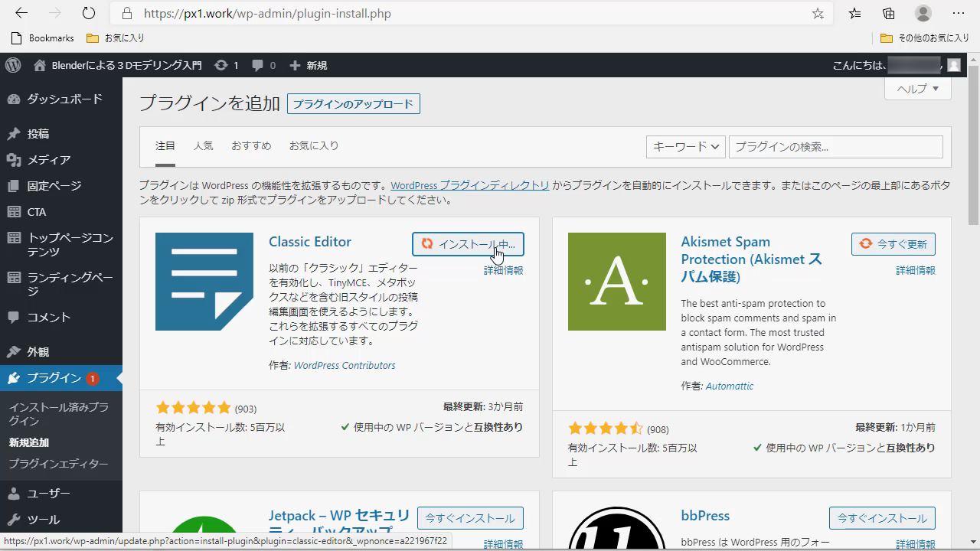Switch to the おすすめ tab

[251, 145]
